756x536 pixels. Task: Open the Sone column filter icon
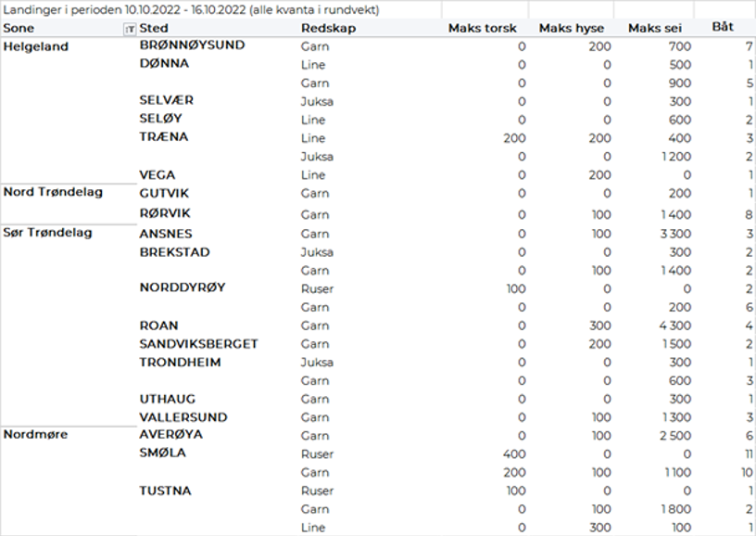point(128,29)
